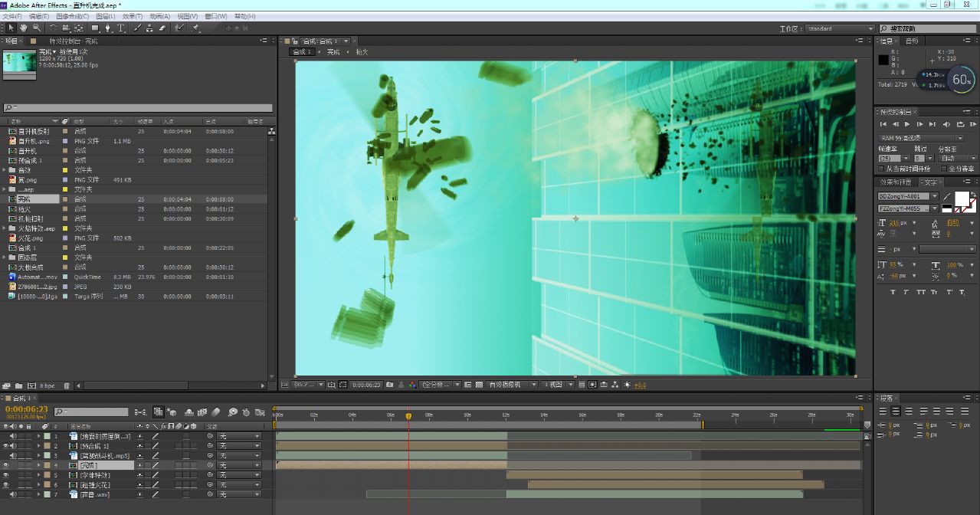Enable 'From current time' checkbox
Screen dimensions: 980x515
881,169
